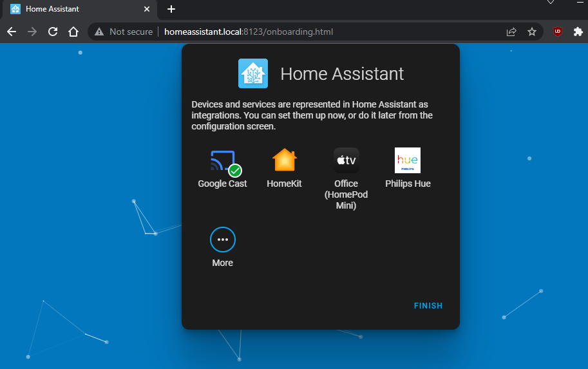
Task: Set up the HomeKit integration icon
Action: click(285, 160)
